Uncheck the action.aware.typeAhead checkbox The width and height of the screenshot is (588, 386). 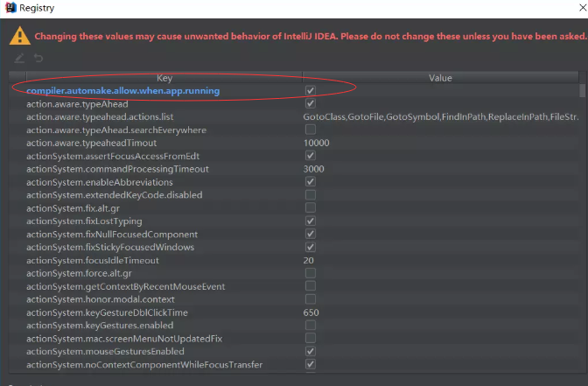point(310,103)
